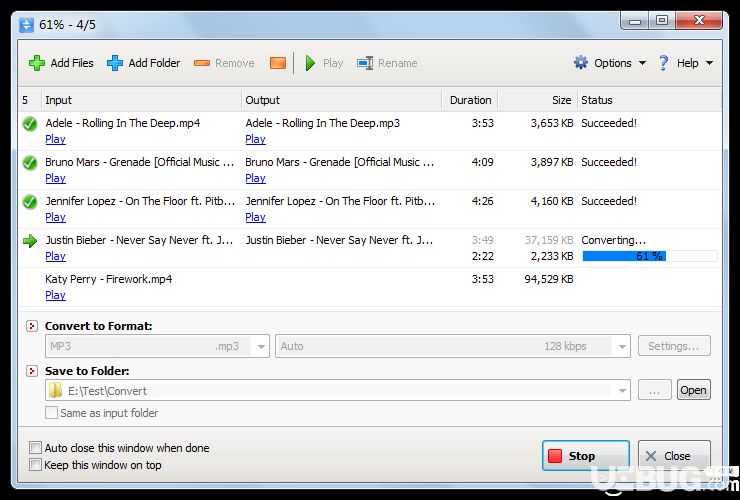Open the MP3 format dropdown
Image resolution: width=740 pixels, height=500 pixels.
coord(261,347)
